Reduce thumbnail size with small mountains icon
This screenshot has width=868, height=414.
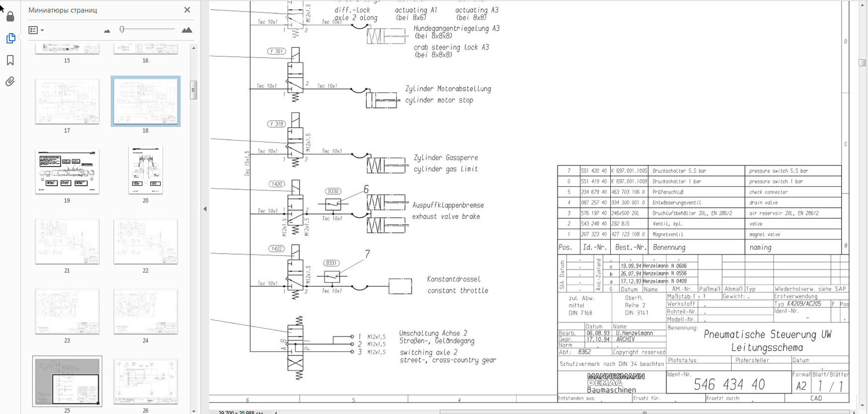tap(107, 31)
